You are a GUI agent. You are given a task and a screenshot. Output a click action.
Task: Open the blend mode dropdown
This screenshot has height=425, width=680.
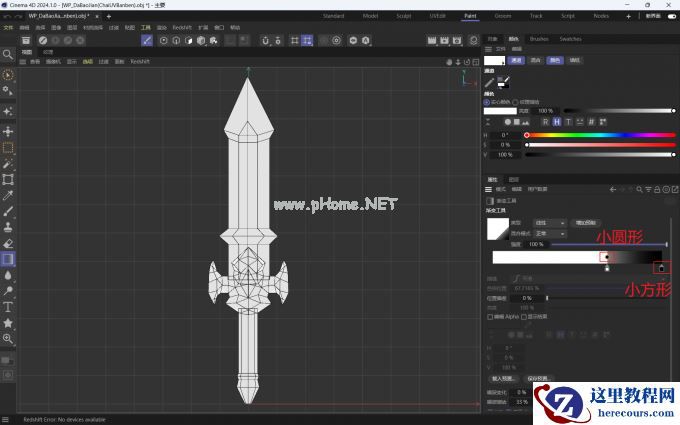pos(549,234)
